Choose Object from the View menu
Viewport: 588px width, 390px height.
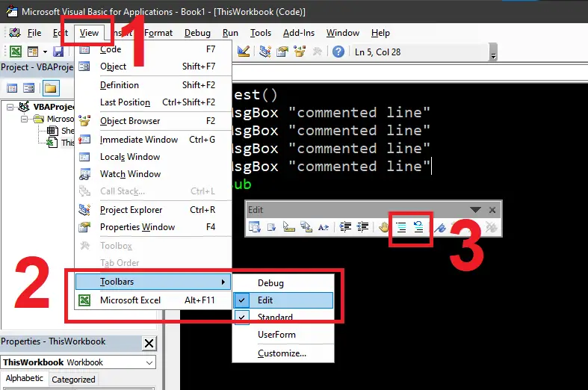pyautogui.click(x=154, y=66)
